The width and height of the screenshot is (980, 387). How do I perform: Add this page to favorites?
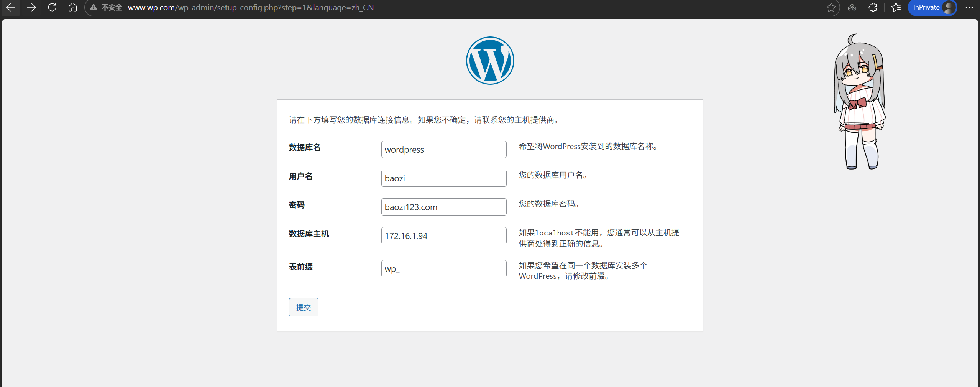pos(831,7)
